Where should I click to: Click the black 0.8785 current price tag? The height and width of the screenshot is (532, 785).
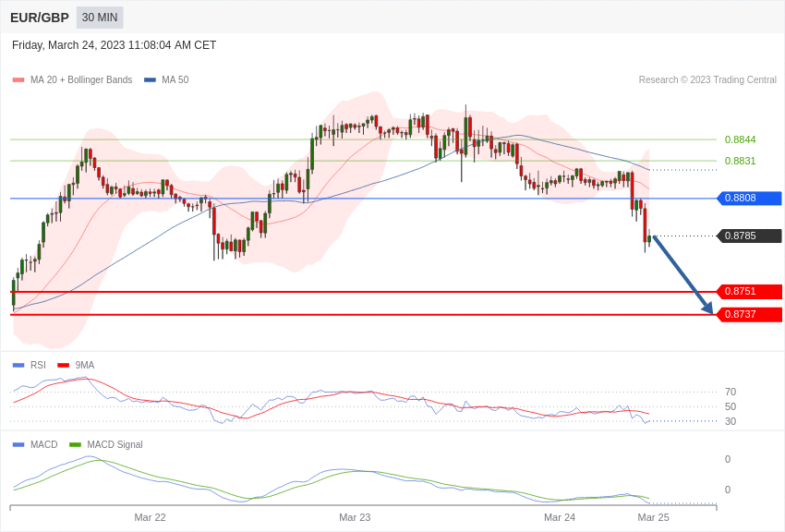(x=750, y=236)
